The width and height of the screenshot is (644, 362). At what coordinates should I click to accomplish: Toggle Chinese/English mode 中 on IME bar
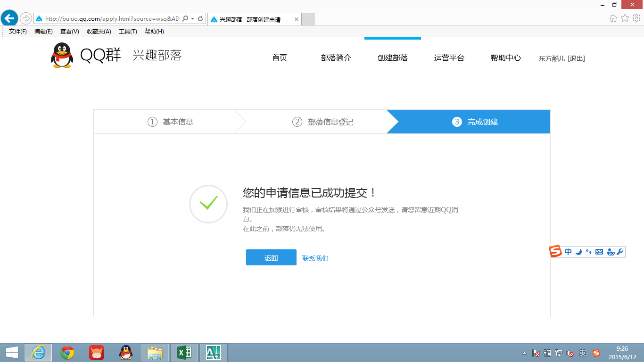point(568,252)
